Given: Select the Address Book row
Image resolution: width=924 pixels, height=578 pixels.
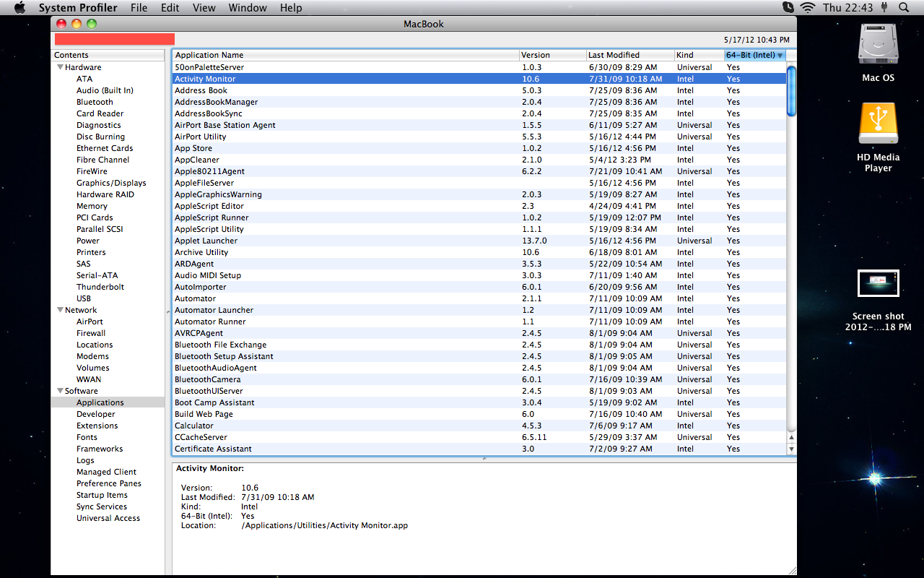Looking at the screenshot, I should [479, 90].
